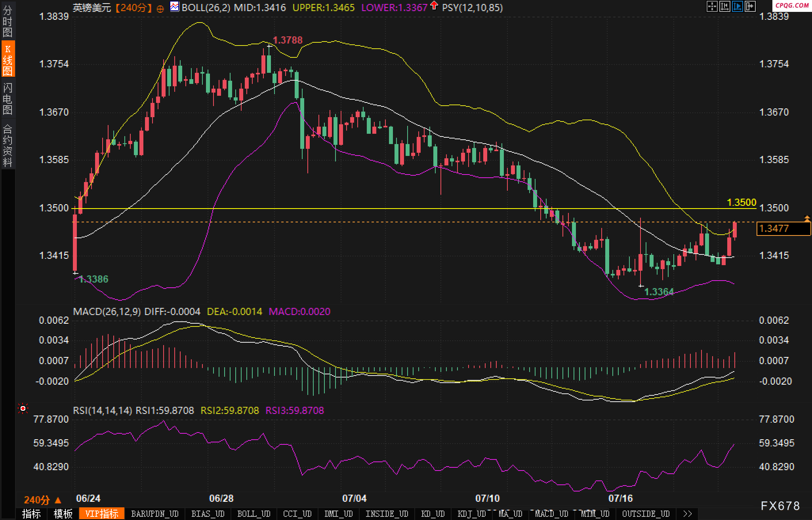This screenshot has height=520, width=812.
Task: Click the scroll-to-chart-start axis icon
Action: tap(724, 6)
